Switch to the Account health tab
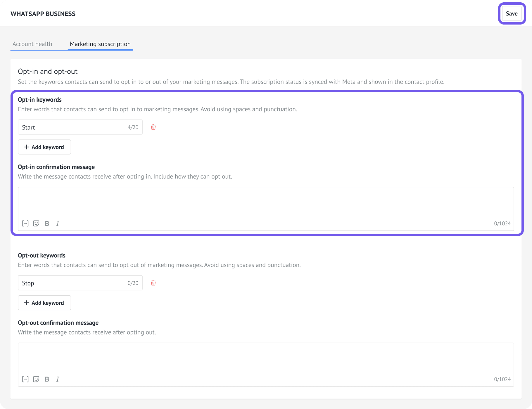Screen dimensions: 532x409 click(x=32, y=44)
